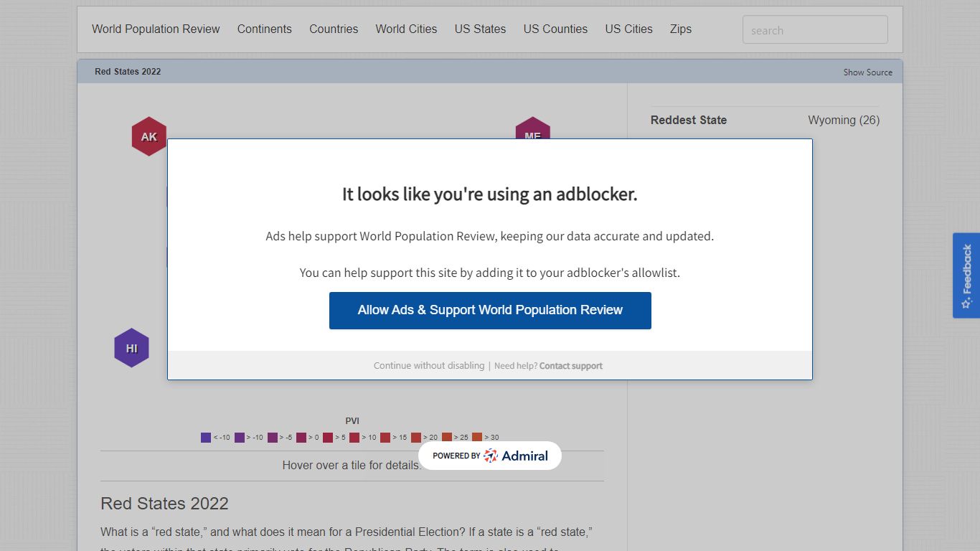
Task: Click 'Wyoming (26)' value
Action: (844, 120)
